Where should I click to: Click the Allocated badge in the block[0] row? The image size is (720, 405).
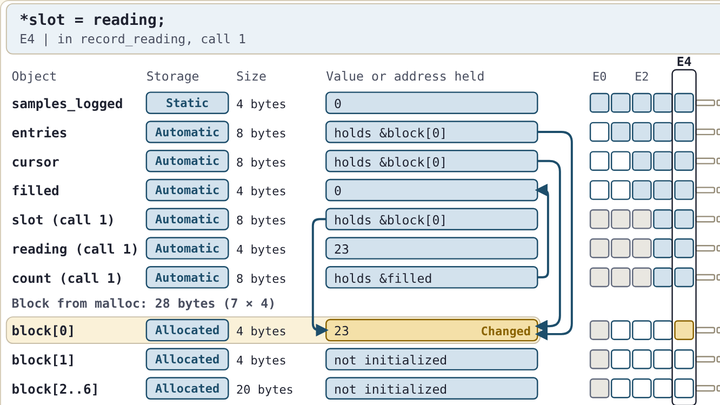(187, 330)
